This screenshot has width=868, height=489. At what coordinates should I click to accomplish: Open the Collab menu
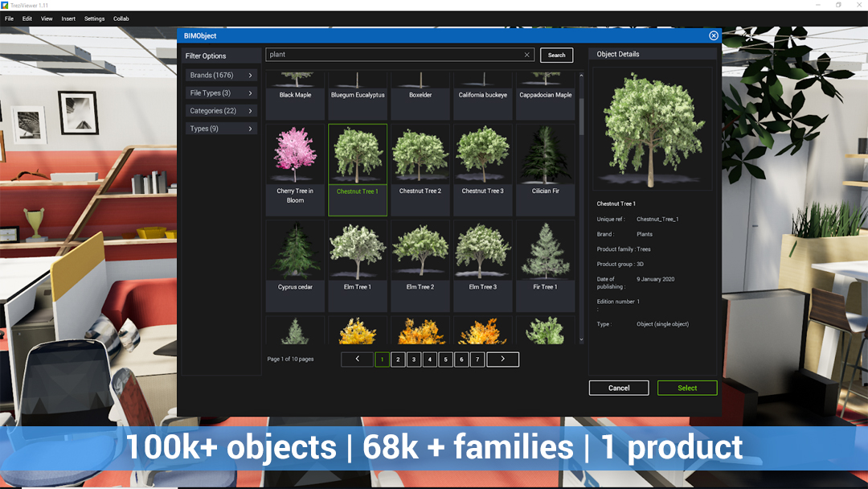(121, 18)
